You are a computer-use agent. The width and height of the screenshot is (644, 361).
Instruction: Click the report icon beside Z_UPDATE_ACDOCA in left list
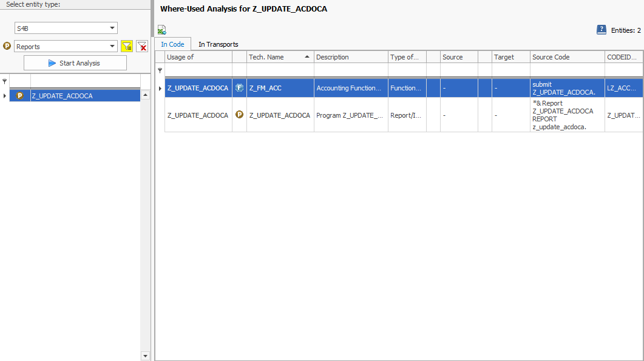pos(20,96)
